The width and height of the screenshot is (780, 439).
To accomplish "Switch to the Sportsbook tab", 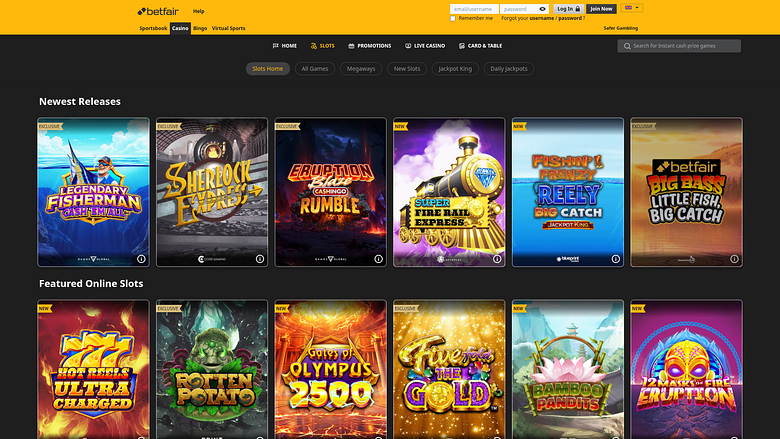I will pyautogui.click(x=153, y=28).
